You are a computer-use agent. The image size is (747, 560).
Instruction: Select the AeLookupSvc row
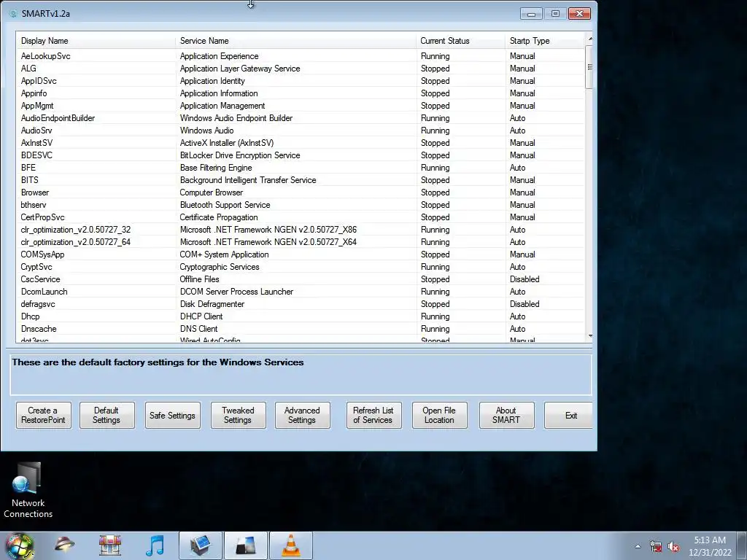[x=300, y=56]
